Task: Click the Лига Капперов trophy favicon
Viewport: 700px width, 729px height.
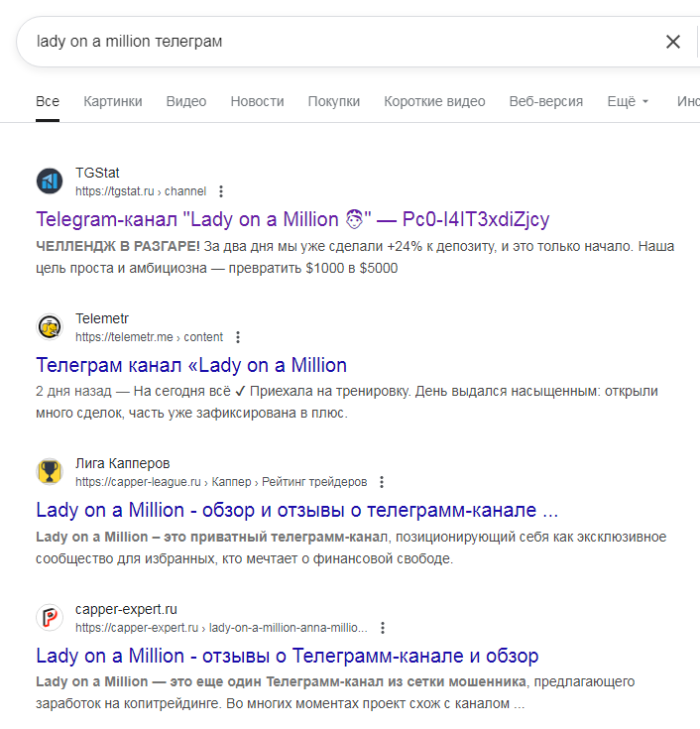Action: tap(50, 471)
